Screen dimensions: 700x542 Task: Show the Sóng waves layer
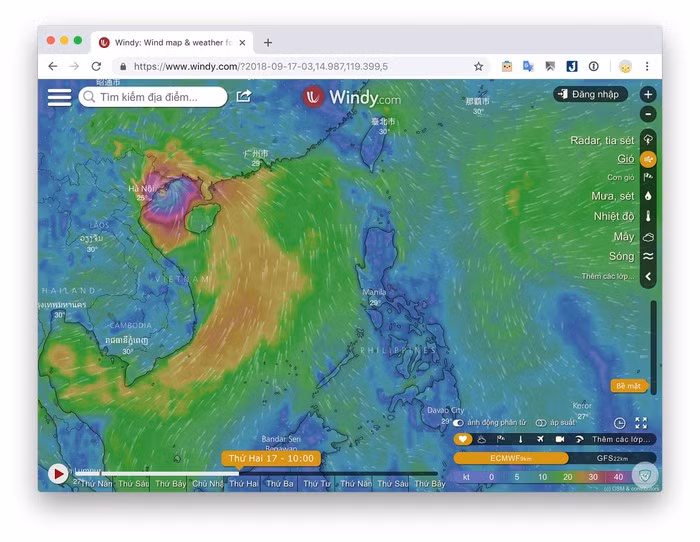tap(648, 256)
